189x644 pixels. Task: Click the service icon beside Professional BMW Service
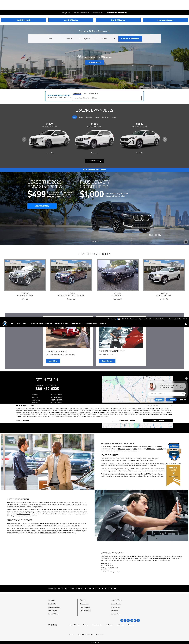79,56
